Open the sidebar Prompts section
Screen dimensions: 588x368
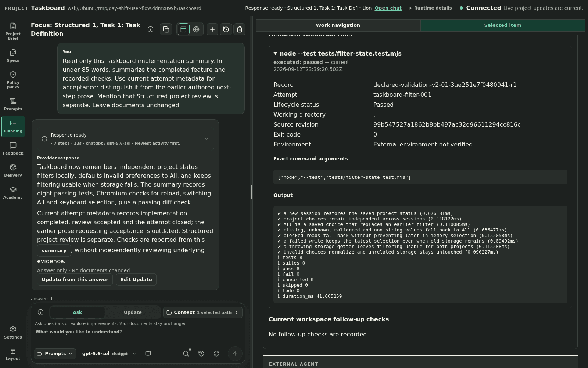pyautogui.click(x=13, y=104)
